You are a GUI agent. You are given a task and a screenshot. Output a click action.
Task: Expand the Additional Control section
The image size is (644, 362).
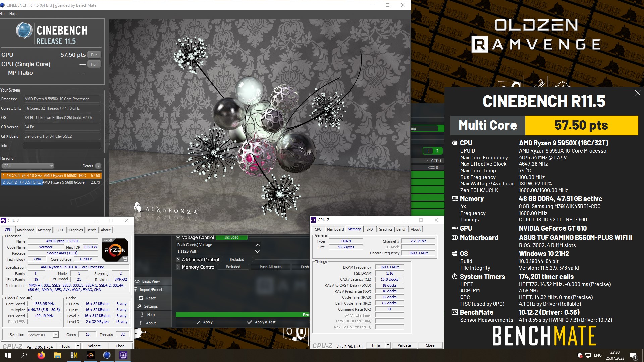[178, 260]
